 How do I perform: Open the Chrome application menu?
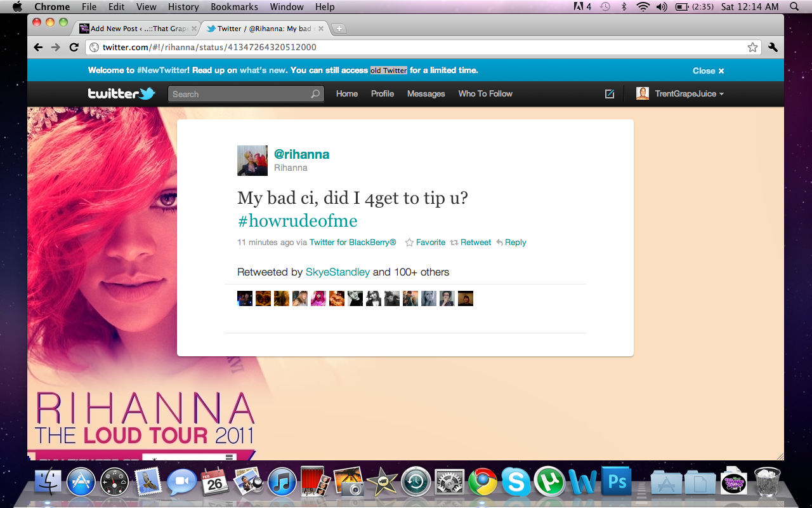(x=52, y=7)
